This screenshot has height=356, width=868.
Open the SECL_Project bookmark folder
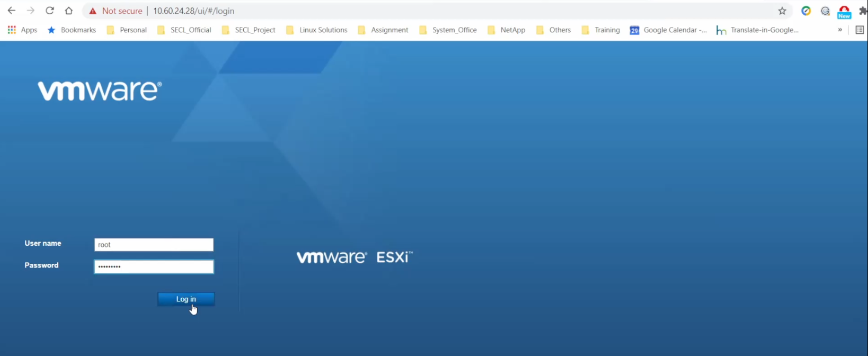click(x=249, y=30)
